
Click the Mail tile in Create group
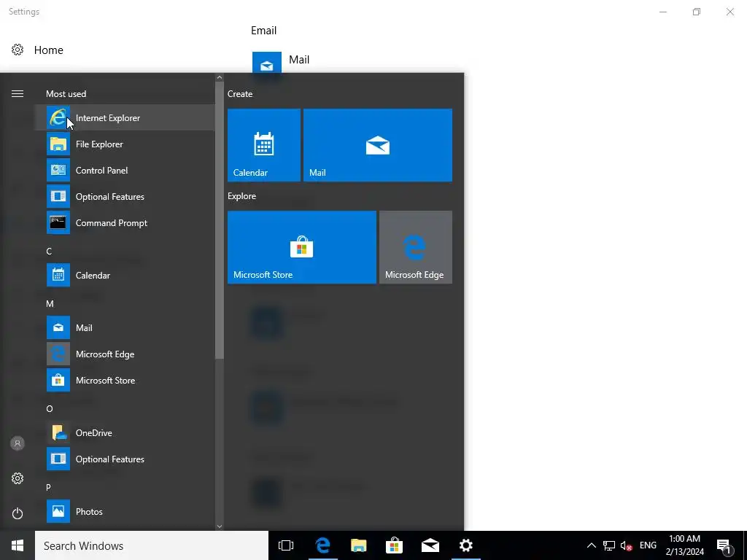click(x=378, y=145)
